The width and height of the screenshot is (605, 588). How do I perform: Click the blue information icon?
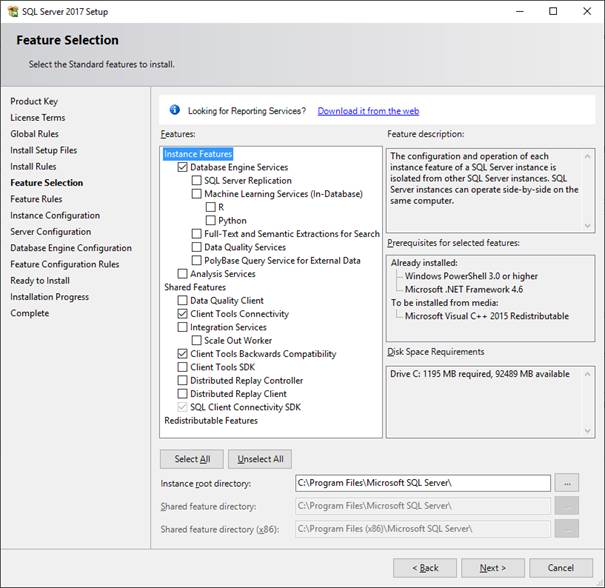tap(174, 110)
